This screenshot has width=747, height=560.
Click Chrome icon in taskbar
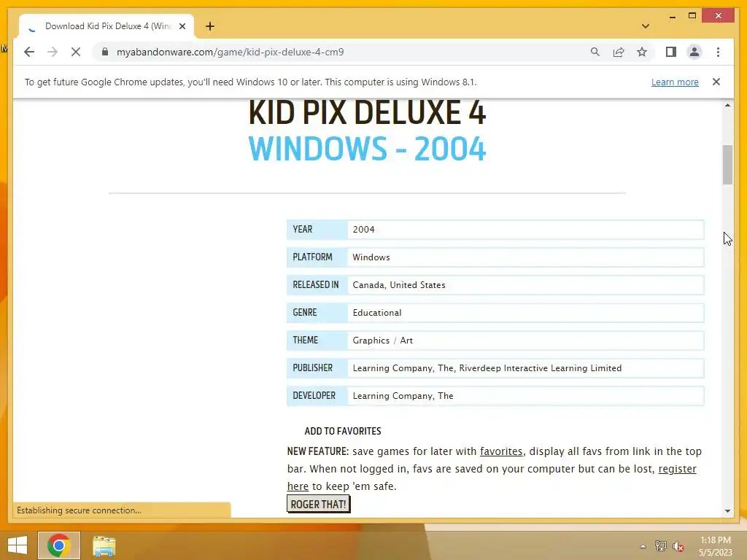click(x=59, y=545)
